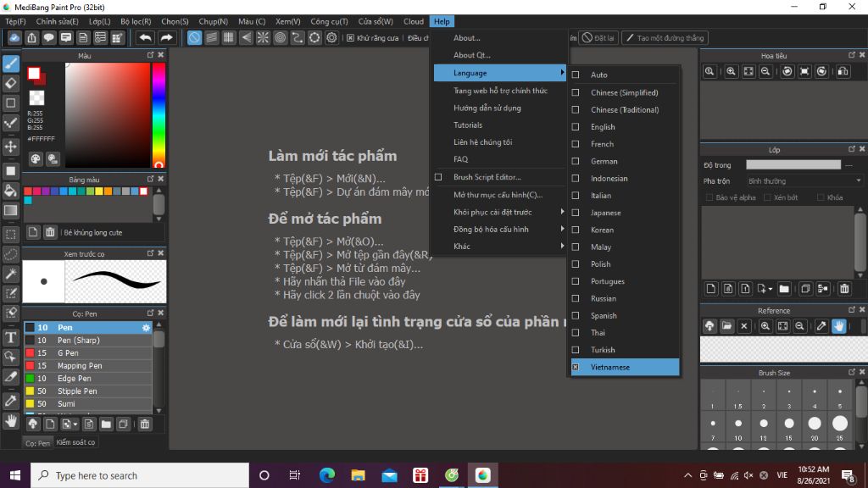Select the Magic Wand tool
Image resolution: width=868 pixels, height=488 pixels.
tap(10, 274)
